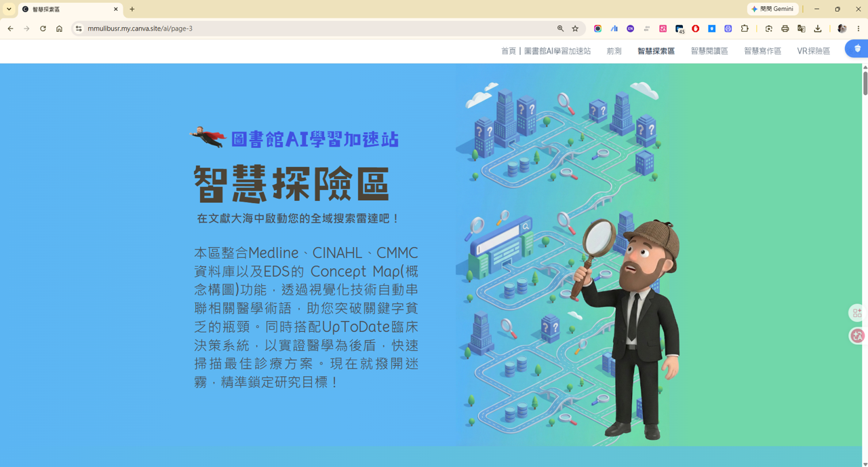
Task: Open the pink translate extension
Action: [x=663, y=29]
